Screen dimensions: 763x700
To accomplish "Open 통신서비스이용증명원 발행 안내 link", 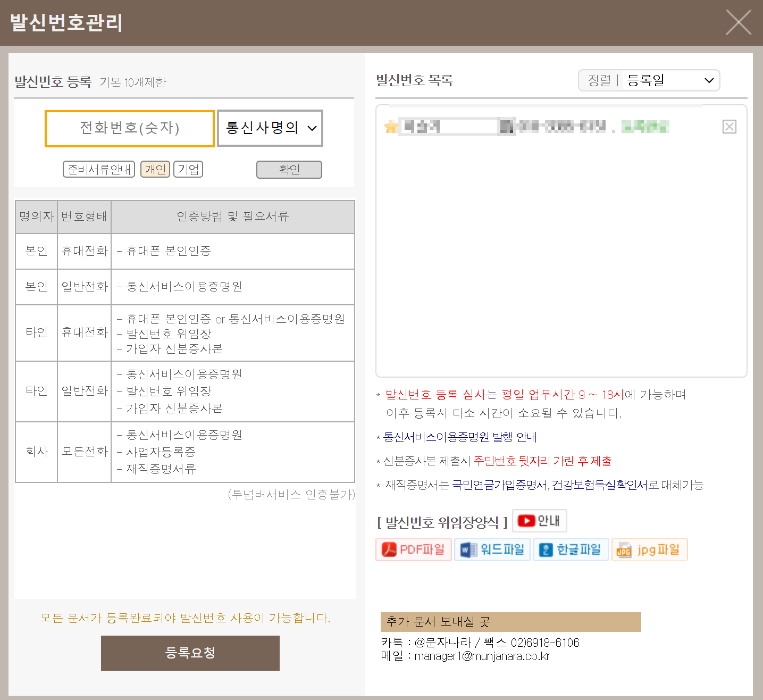I will [x=460, y=437].
